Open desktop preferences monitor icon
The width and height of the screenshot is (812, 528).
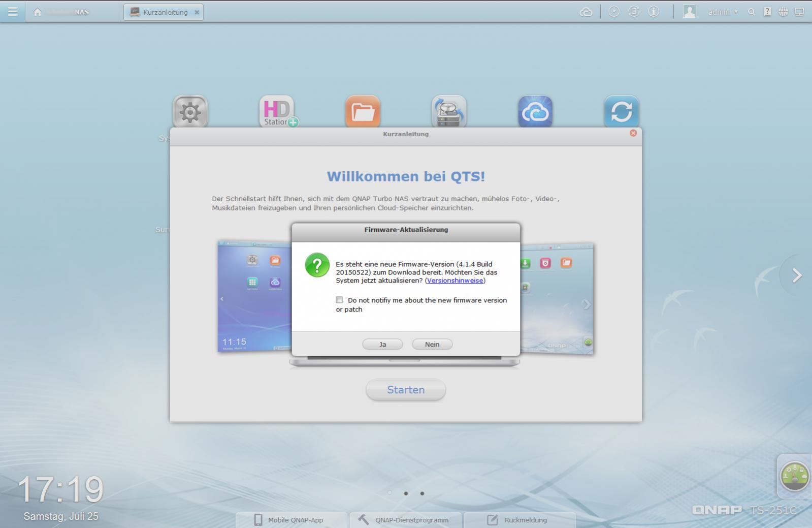[799, 12]
